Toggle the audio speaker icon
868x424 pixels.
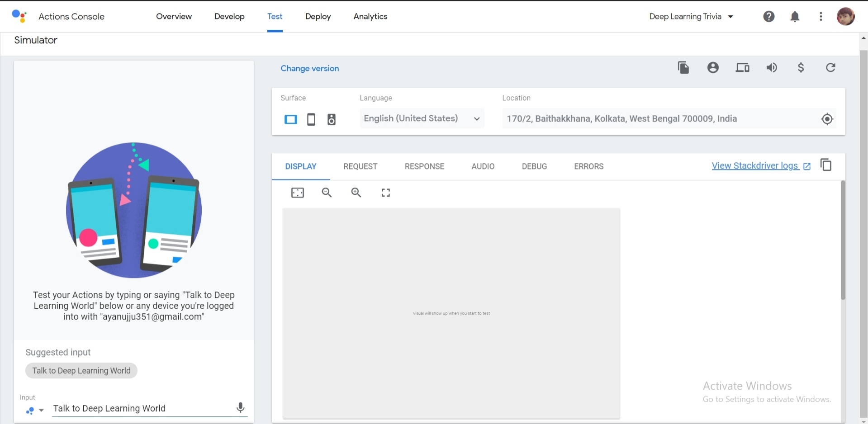pyautogui.click(x=772, y=68)
